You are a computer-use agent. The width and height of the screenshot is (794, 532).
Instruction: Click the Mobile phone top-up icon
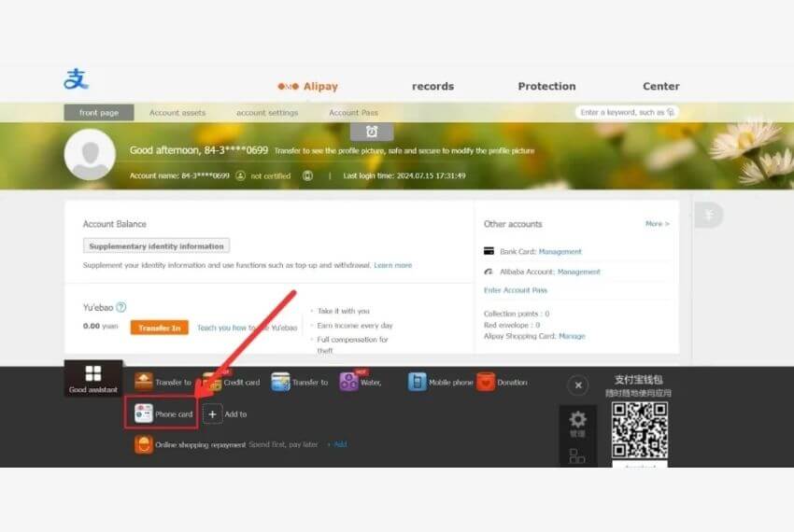pyautogui.click(x=418, y=382)
